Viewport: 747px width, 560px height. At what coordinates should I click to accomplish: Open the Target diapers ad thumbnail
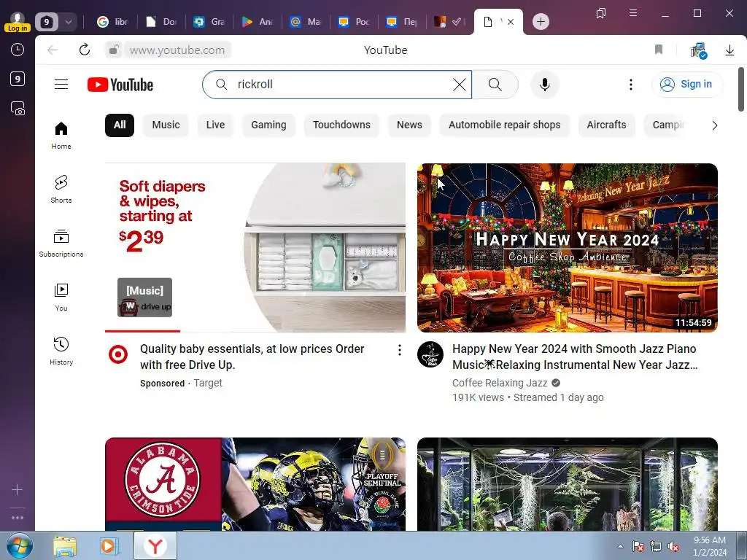click(x=255, y=248)
